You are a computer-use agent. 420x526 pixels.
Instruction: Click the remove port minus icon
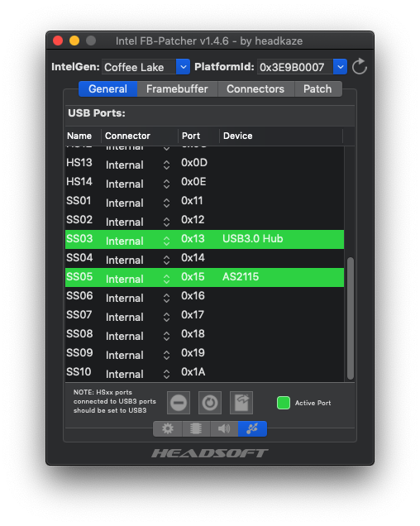pos(179,403)
